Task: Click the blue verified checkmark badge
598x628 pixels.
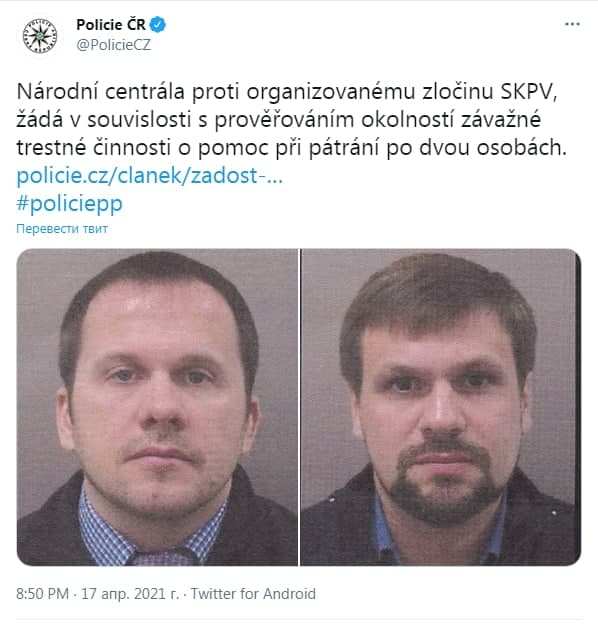Action: [x=157, y=25]
